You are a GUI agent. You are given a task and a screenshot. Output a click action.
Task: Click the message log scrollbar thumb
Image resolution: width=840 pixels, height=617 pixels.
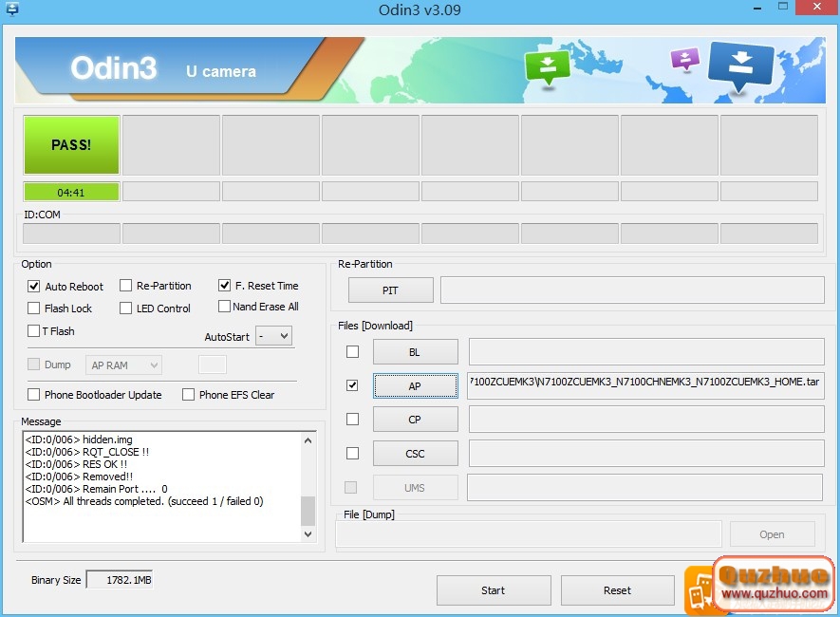pyautogui.click(x=308, y=511)
